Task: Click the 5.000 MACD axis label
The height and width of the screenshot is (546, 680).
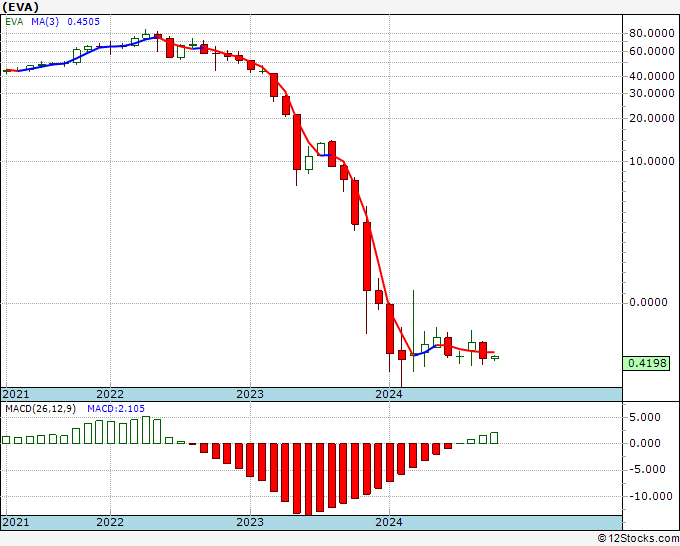Action: [647, 418]
